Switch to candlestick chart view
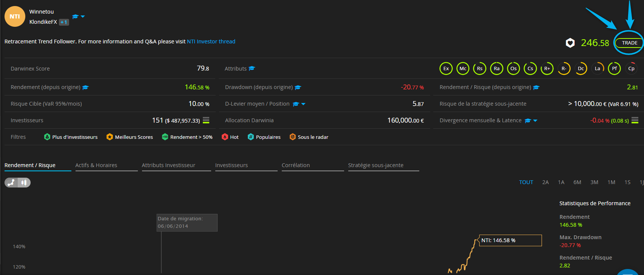 point(24,183)
